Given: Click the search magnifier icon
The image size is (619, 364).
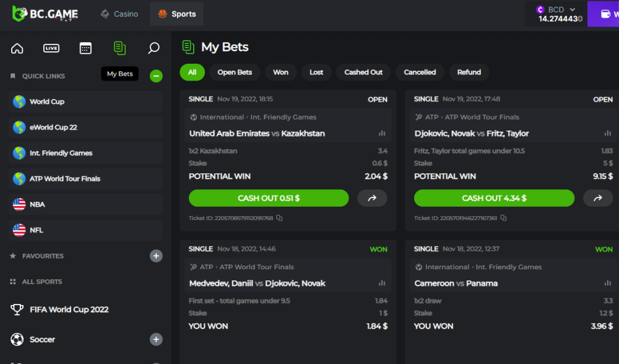Looking at the screenshot, I should pos(154,48).
